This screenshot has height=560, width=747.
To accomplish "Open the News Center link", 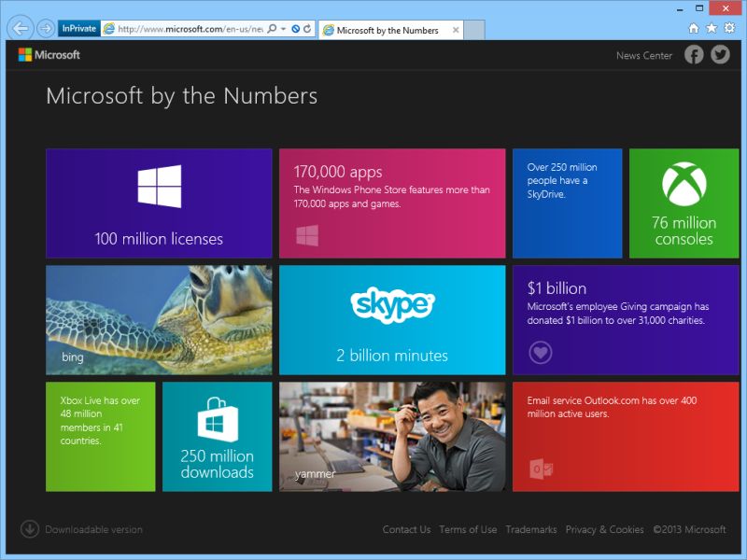I will click(644, 55).
